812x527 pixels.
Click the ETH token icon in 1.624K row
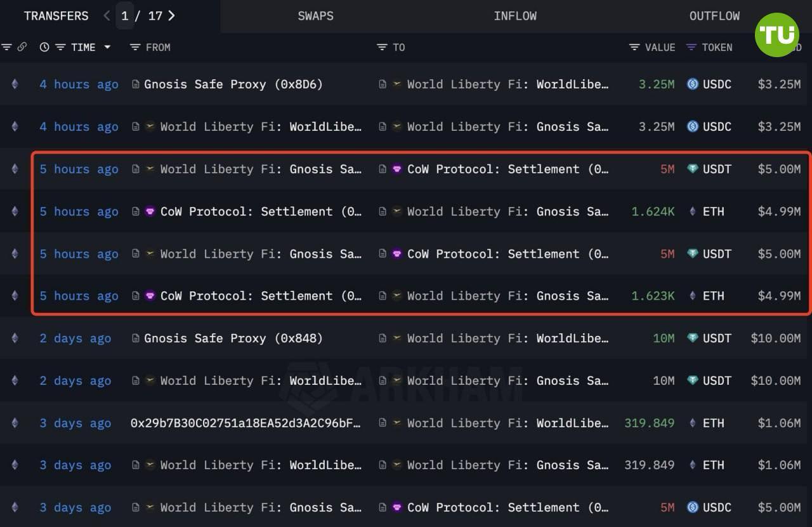point(693,211)
